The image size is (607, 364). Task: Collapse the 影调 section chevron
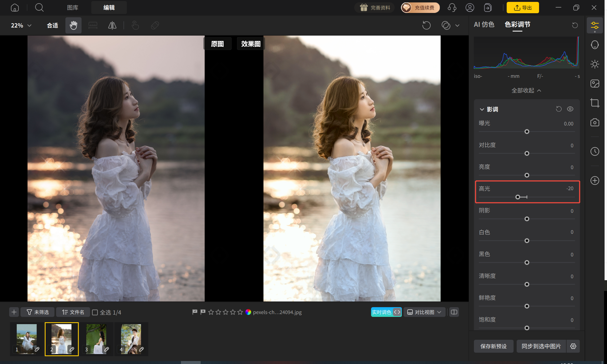[x=482, y=109]
